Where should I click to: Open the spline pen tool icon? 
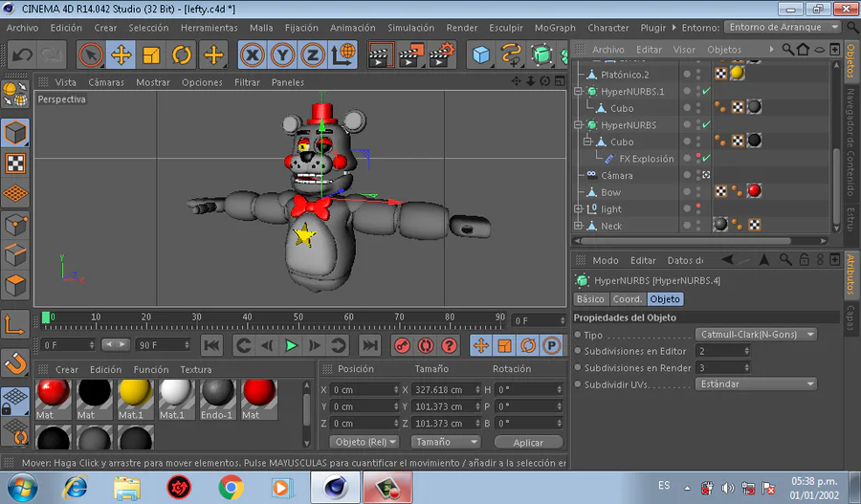[x=511, y=55]
